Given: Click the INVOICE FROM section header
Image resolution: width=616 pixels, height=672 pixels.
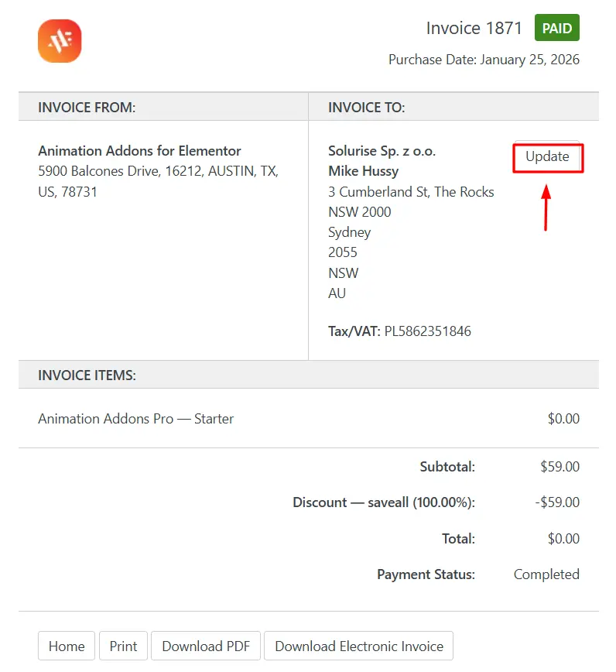Looking at the screenshot, I should (x=87, y=107).
